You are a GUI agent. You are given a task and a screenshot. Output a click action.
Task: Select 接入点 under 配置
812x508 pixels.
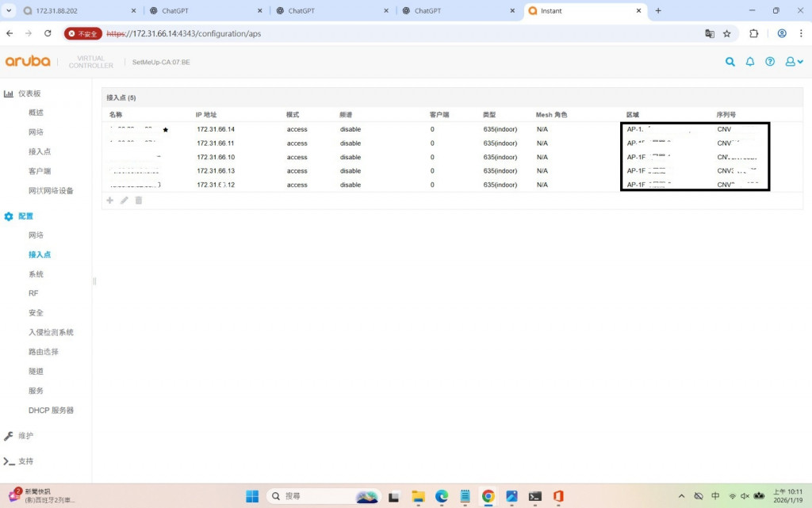[40, 254]
